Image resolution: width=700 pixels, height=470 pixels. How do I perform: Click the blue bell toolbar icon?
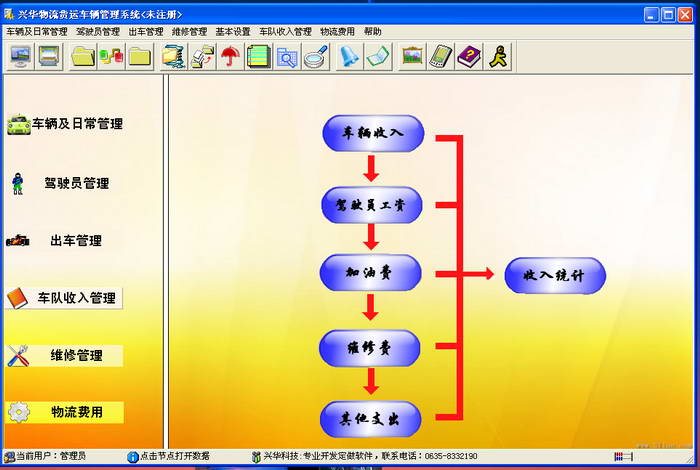350,57
